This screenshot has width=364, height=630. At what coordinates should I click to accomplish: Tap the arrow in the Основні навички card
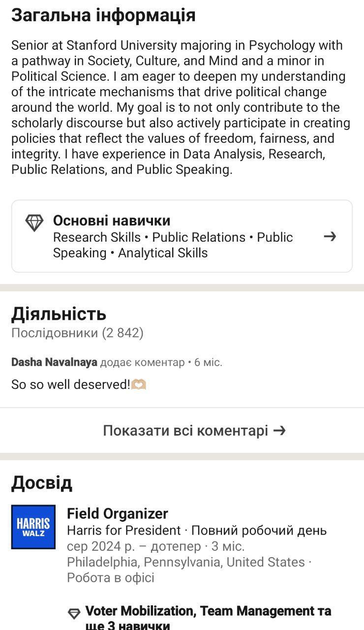click(330, 237)
